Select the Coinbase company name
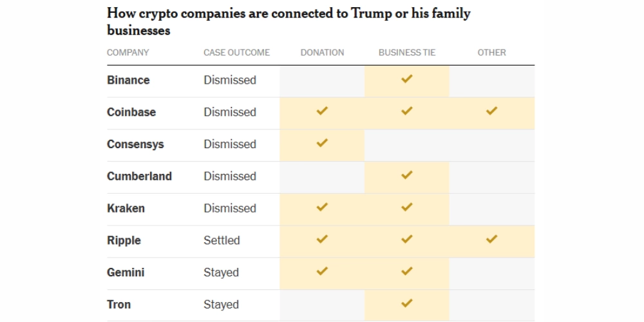The width and height of the screenshot is (644, 322). click(131, 112)
